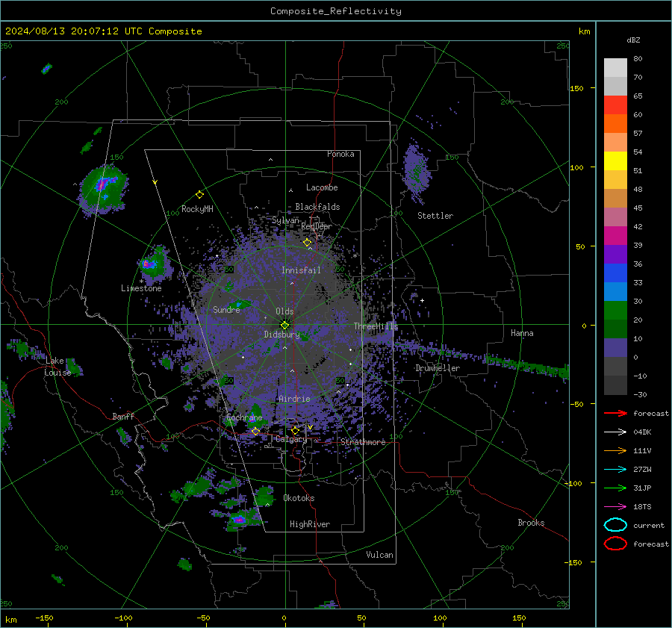Click the storm cell just above Limestone
This screenshot has width=672, height=628.
tap(155, 264)
